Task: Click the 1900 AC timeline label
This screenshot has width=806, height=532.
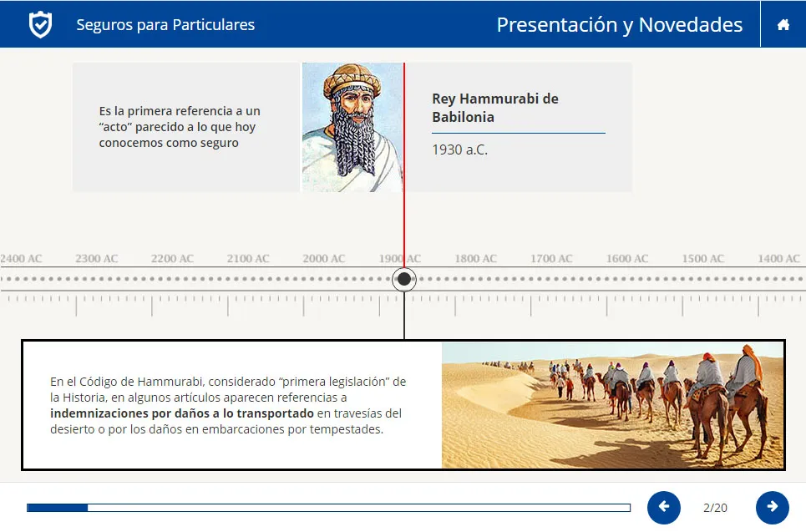Action: click(399, 259)
